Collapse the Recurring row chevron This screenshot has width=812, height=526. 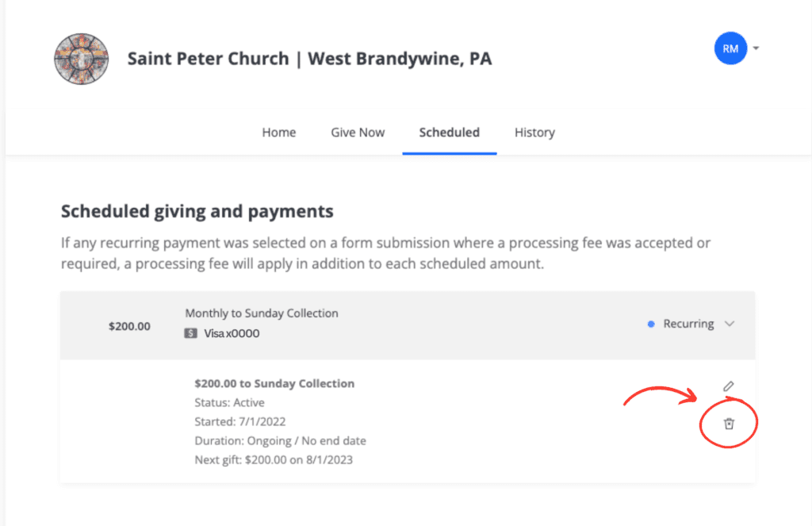(x=730, y=324)
